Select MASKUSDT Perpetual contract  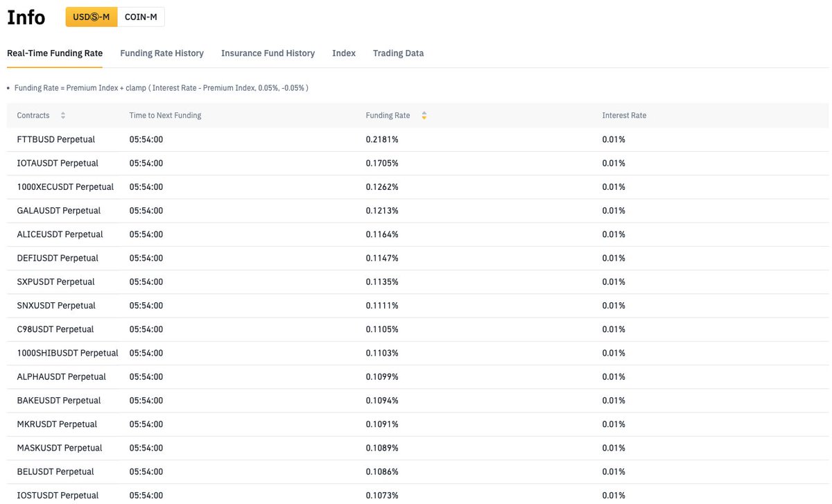(60, 448)
